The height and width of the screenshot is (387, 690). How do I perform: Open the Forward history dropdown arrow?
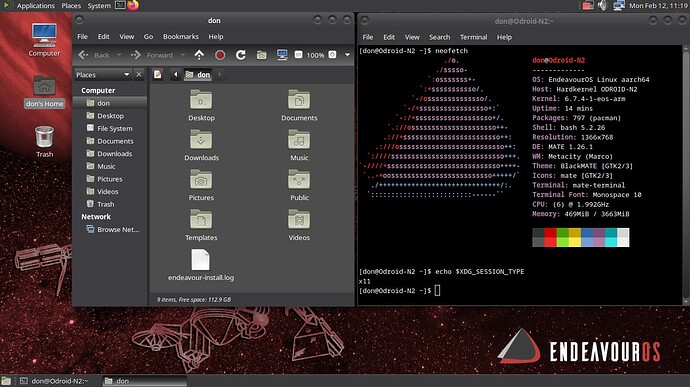pyautogui.click(x=183, y=55)
